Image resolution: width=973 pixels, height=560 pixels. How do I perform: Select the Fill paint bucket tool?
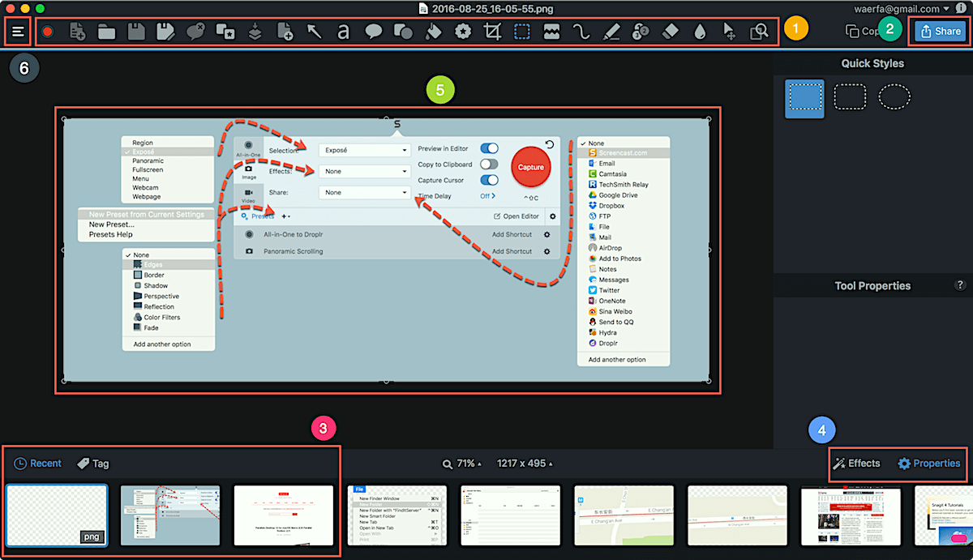(433, 32)
